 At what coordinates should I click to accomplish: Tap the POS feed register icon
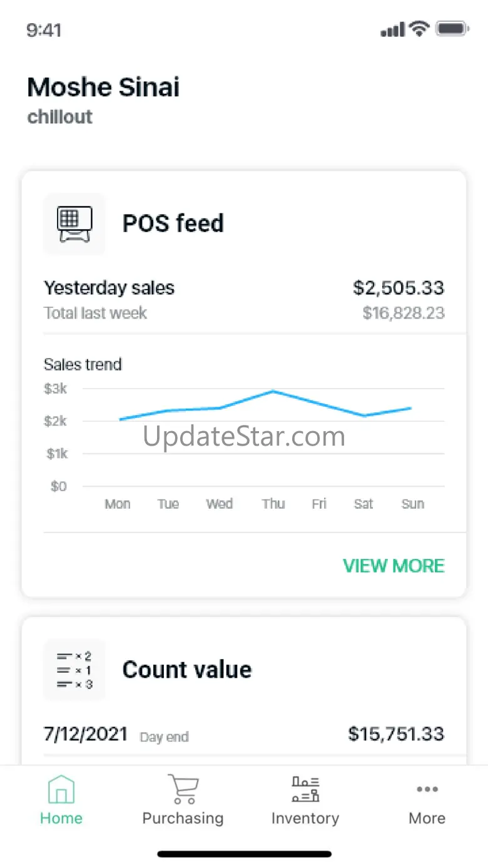(x=74, y=224)
